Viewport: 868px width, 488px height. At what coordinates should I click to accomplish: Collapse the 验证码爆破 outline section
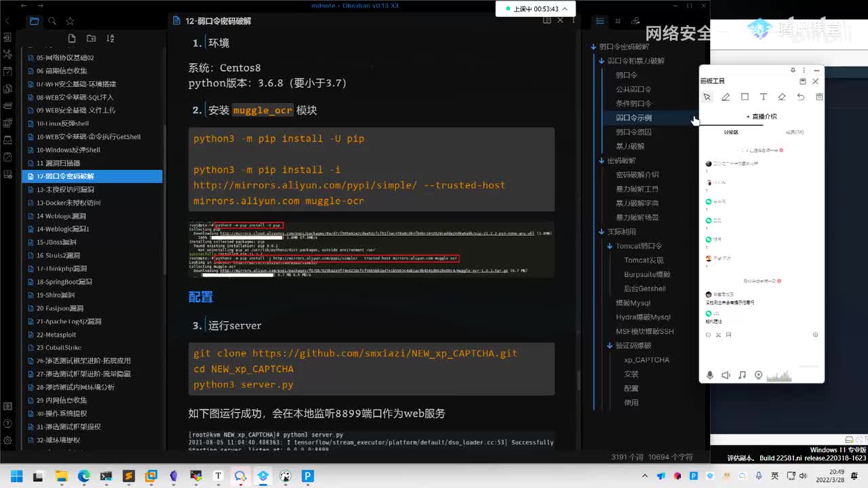tap(610, 346)
